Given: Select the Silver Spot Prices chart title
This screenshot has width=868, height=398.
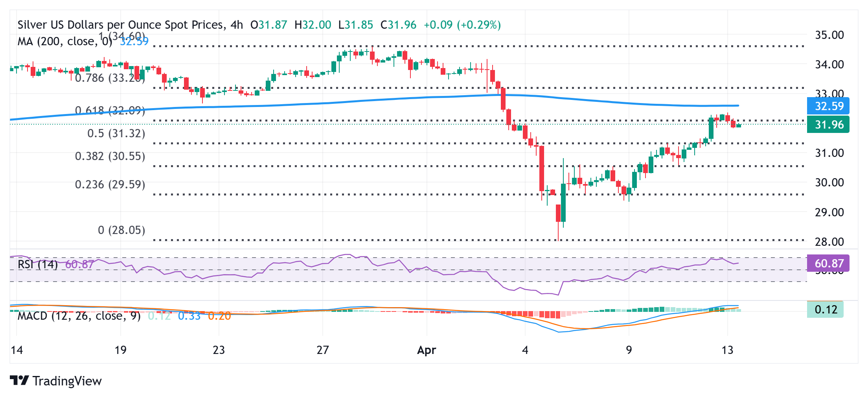Looking at the screenshot, I should [130, 25].
